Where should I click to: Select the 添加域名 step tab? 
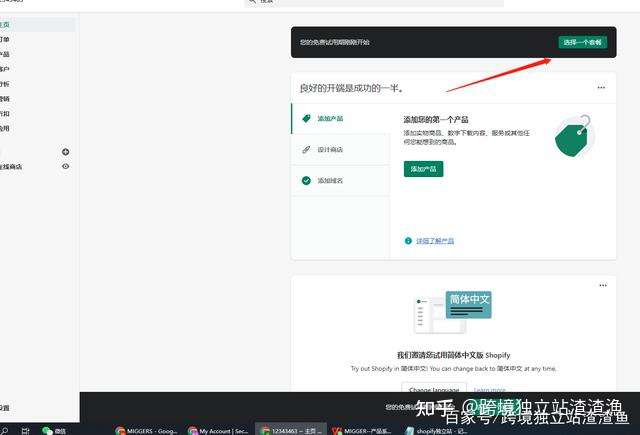(x=340, y=180)
